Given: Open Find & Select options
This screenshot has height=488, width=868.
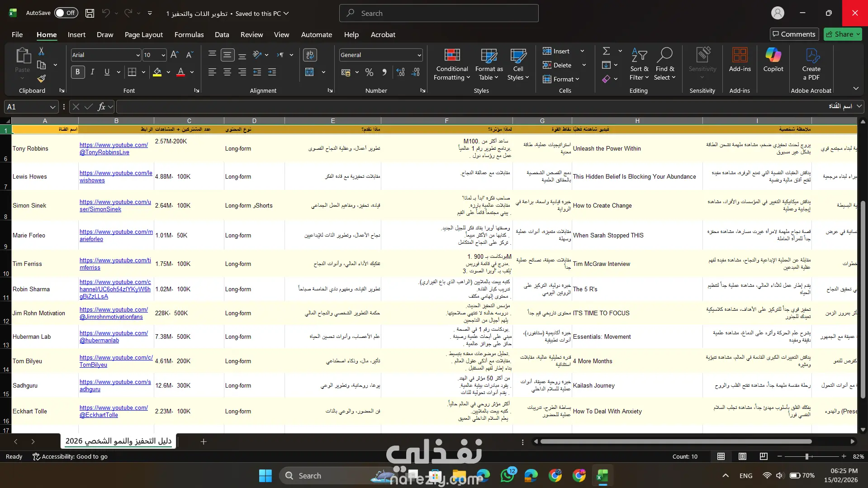Looking at the screenshot, I should (x=665, y=65).
